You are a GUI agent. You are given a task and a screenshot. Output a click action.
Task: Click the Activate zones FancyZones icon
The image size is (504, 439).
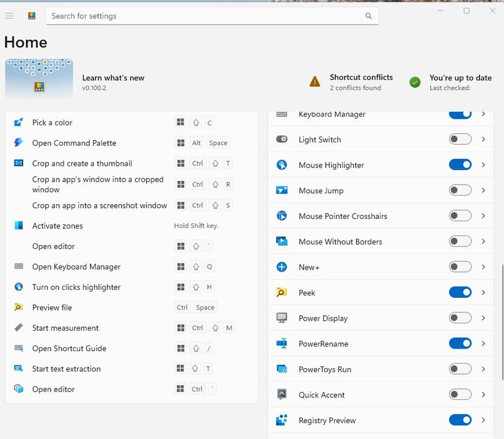19,225
